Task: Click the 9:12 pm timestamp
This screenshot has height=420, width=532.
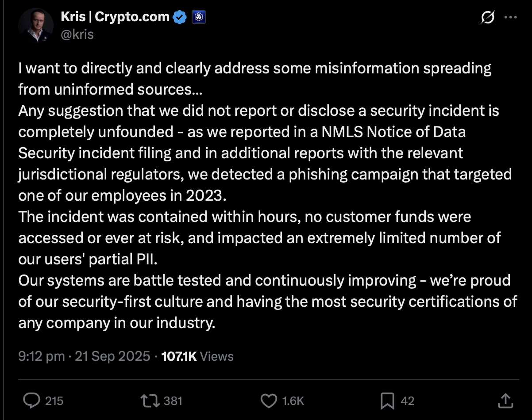Action: [x=41, y=356]
